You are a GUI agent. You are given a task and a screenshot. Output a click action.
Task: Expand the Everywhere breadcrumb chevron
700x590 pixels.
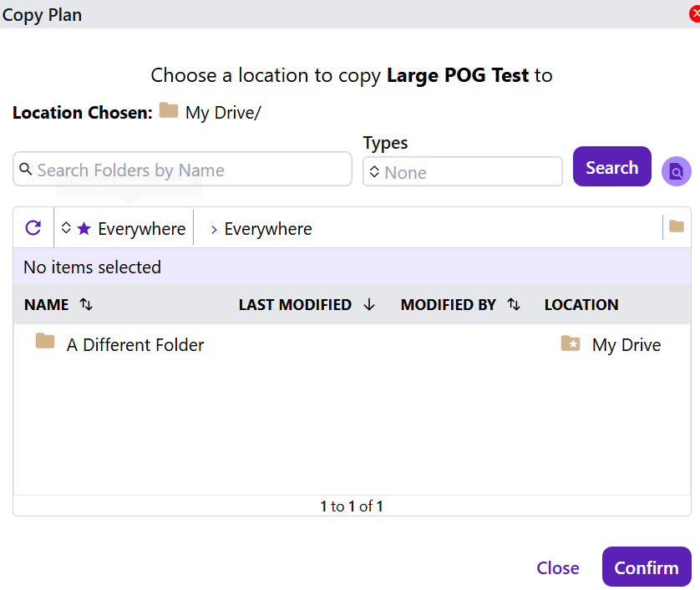214,229
